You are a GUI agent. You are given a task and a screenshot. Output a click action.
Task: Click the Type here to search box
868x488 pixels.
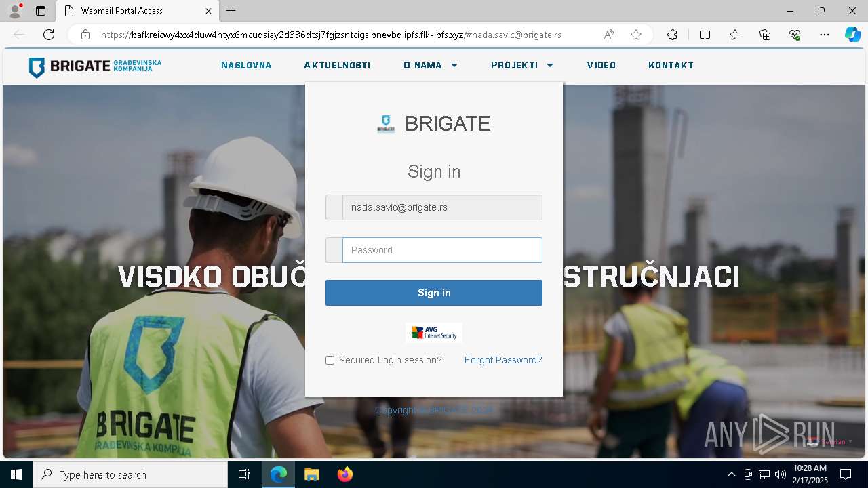(x=130, y=474)
